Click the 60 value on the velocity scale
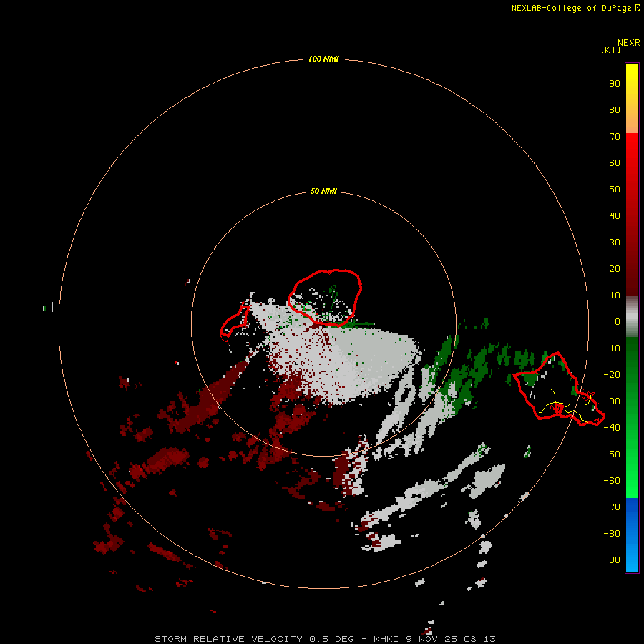Screen dimensions: 644x644 615,162
